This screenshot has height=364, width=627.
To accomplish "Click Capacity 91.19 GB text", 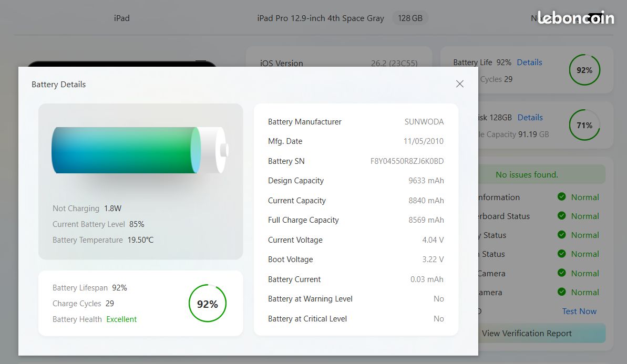I will pyautogui.click(x=514, y=134).
